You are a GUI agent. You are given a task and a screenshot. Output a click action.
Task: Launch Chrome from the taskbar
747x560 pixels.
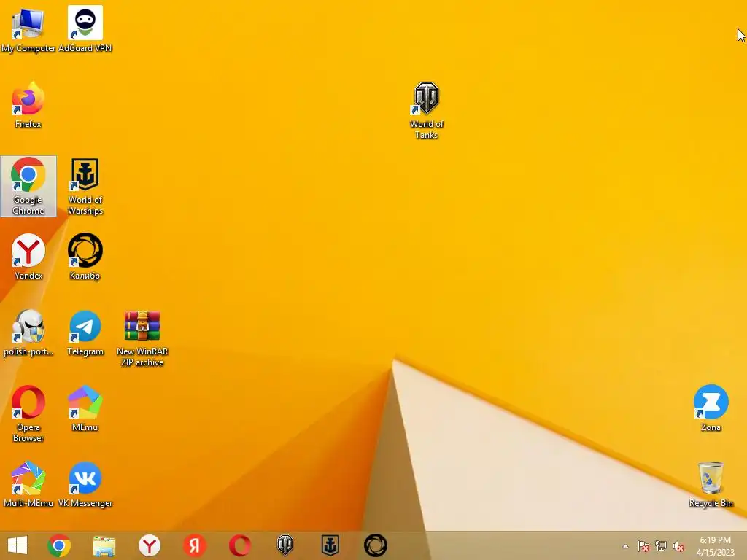click(59, 545)
